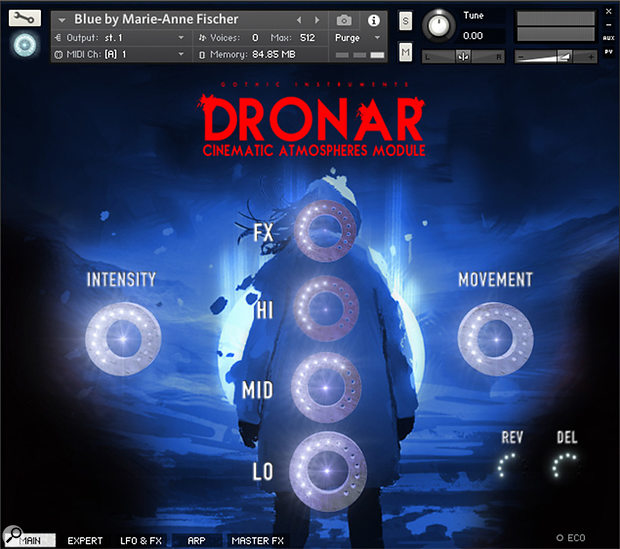The width and height of the screenshot is (620, 549).
Task: Open the MIDI Ch dropdown
Action: (x=119, y=55)
